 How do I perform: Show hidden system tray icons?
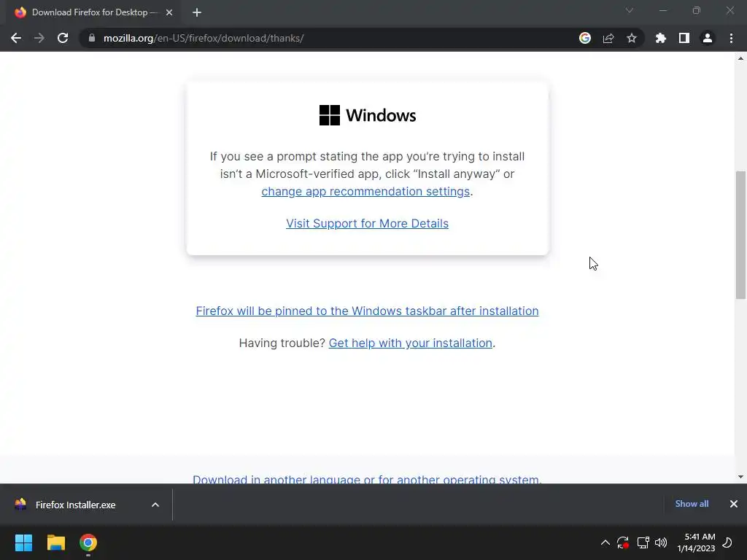[x=605, y=542]
